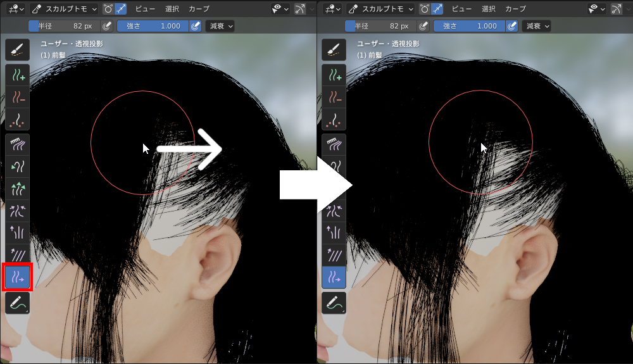Select the Annotate tool in left viewport
This screenshot has width=633, height=364.
pyautogui.click(x=17, y=303)
